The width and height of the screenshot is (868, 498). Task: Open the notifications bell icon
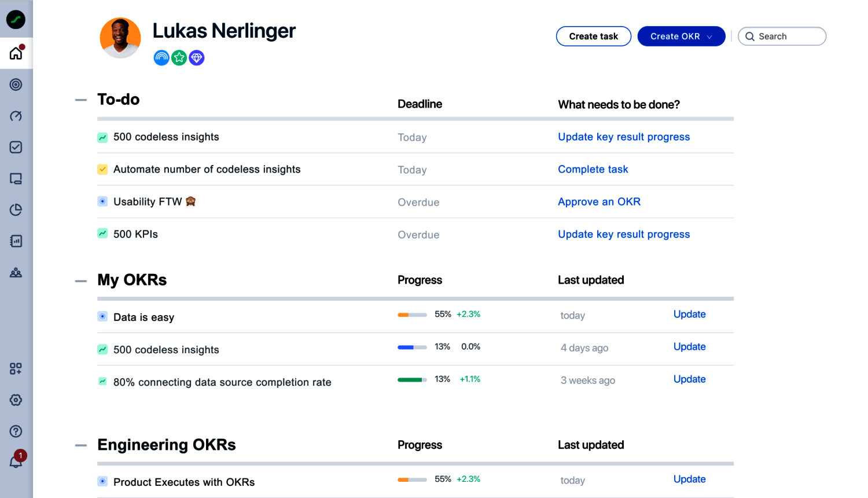(16, 462)
